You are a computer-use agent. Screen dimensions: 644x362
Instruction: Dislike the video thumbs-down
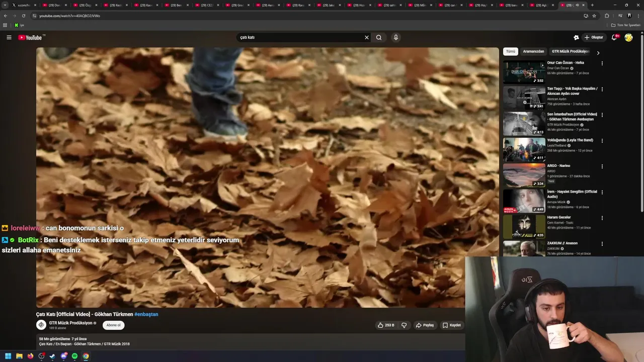click(x=404, y=325)
